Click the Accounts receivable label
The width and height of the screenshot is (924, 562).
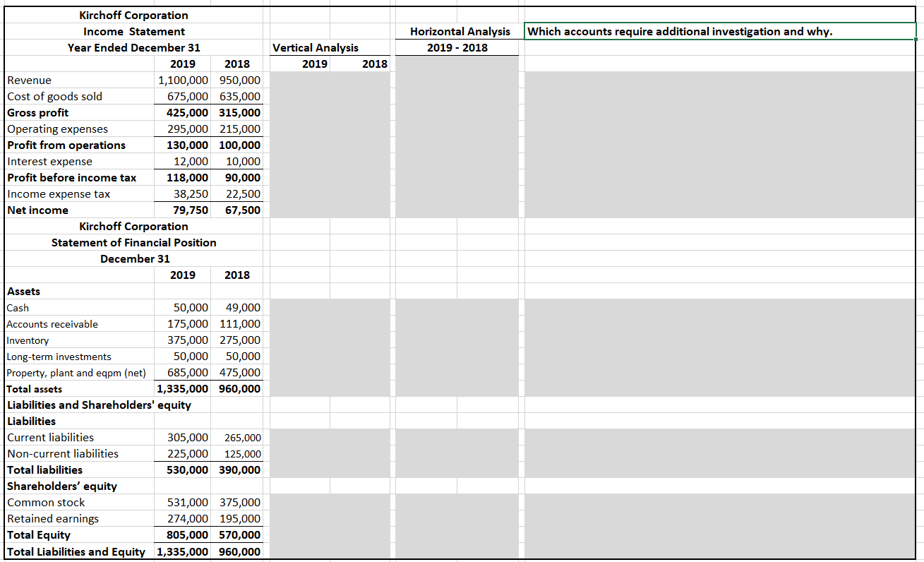click(x=52, y=324)
